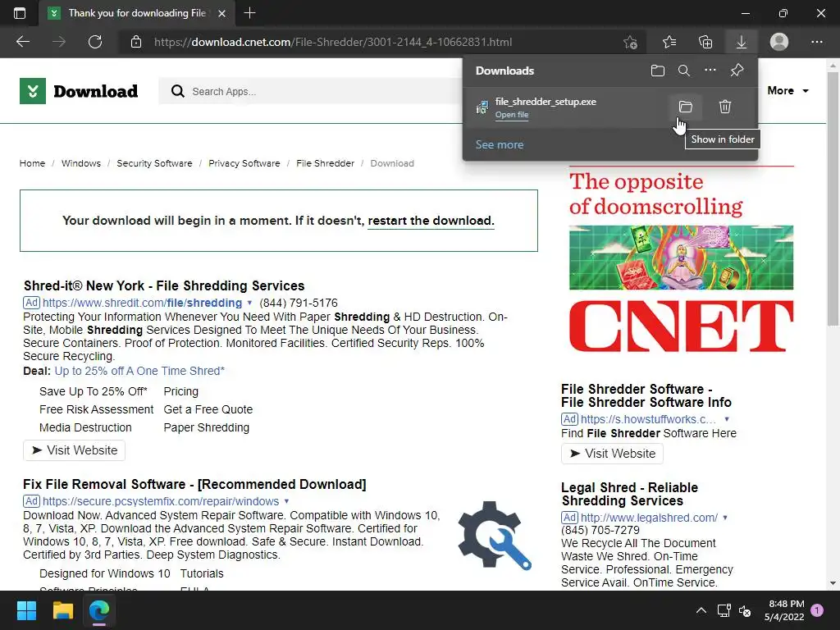Click the page vertical scrollbar thumb
Image resolution: width=840 pixels, height=630 pixels.
point(833,199)
